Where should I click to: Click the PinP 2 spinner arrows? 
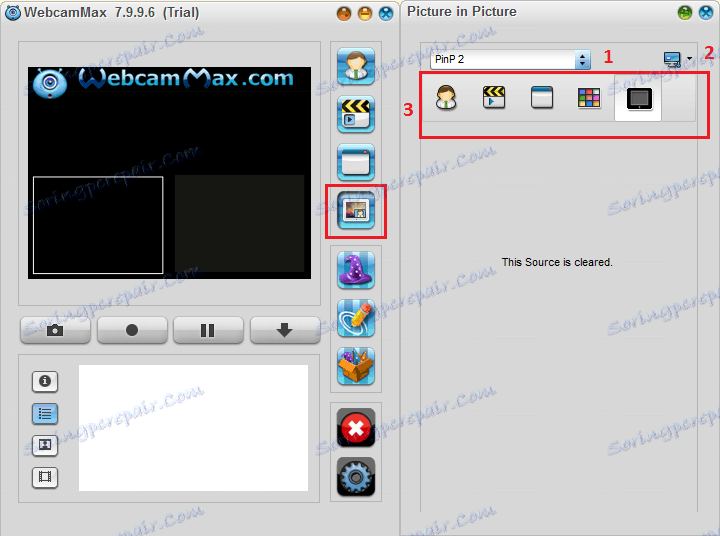click(x=583, y=59)
